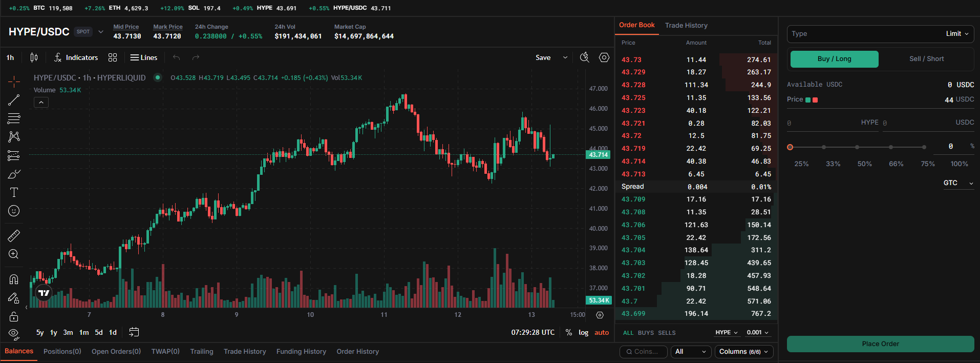Switch to order book Trade History tab
The image size is (980, 363).
pyautogui.click(x=686, y=25)
